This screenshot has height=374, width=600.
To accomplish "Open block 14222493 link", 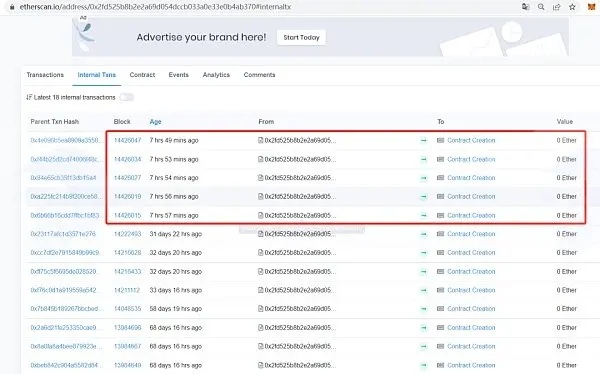I will pyautogui.click(x=127, y=234).
